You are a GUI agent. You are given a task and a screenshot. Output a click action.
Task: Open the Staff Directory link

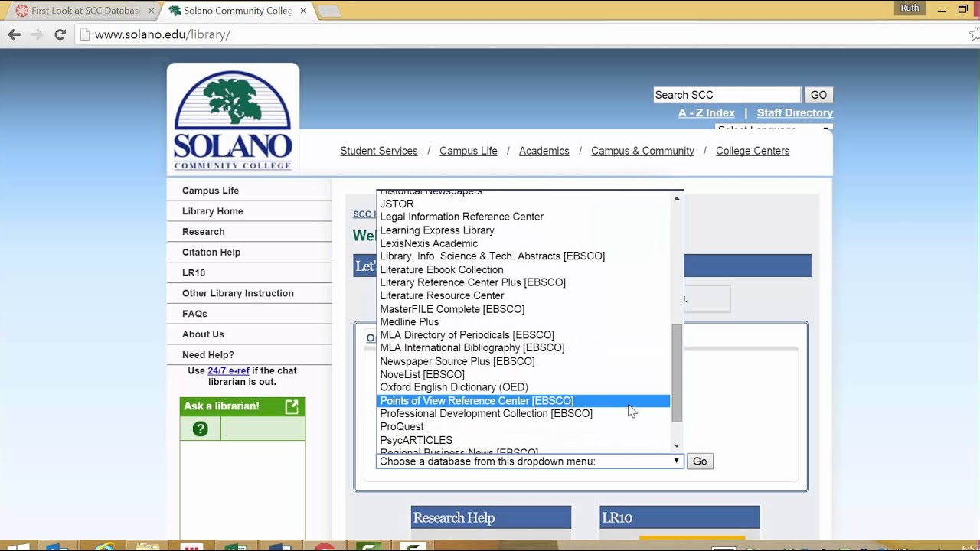point(795,112)
